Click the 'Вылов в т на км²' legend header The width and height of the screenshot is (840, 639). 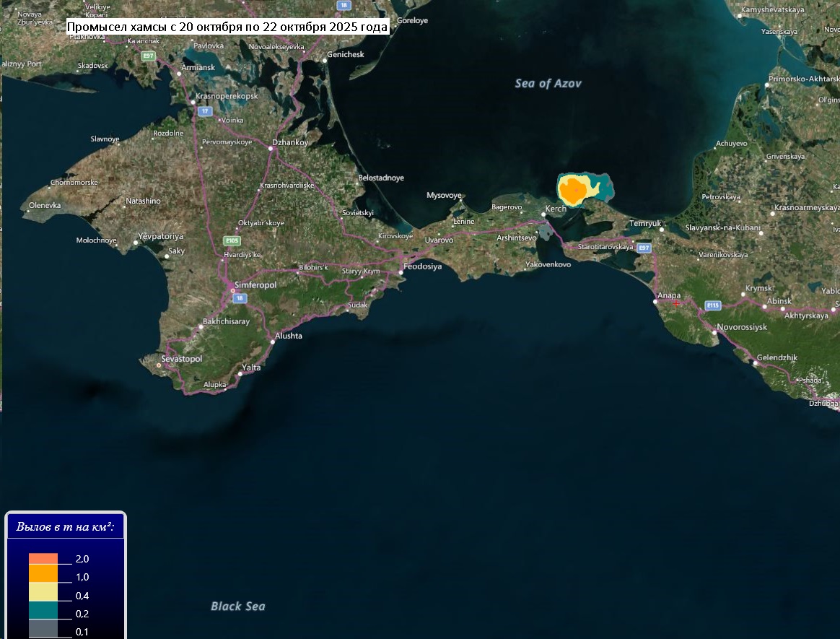click(x=66, y=527)
